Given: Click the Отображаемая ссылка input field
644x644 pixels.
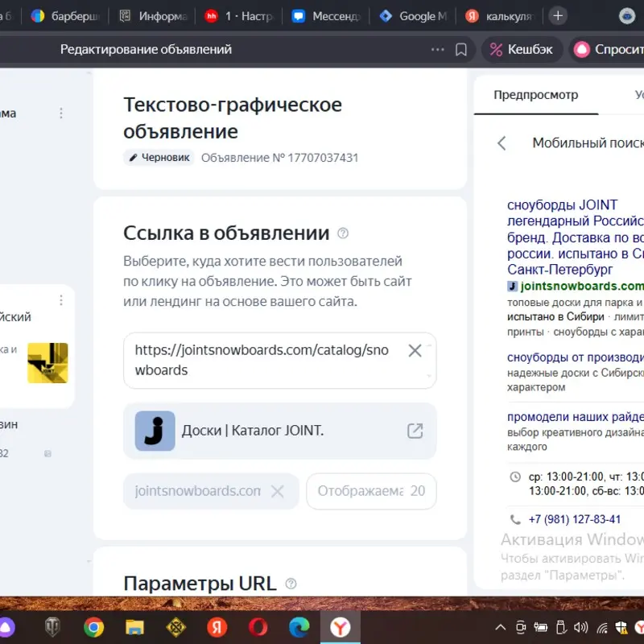Looking at the screenshot, I should [x=371, y=491].
